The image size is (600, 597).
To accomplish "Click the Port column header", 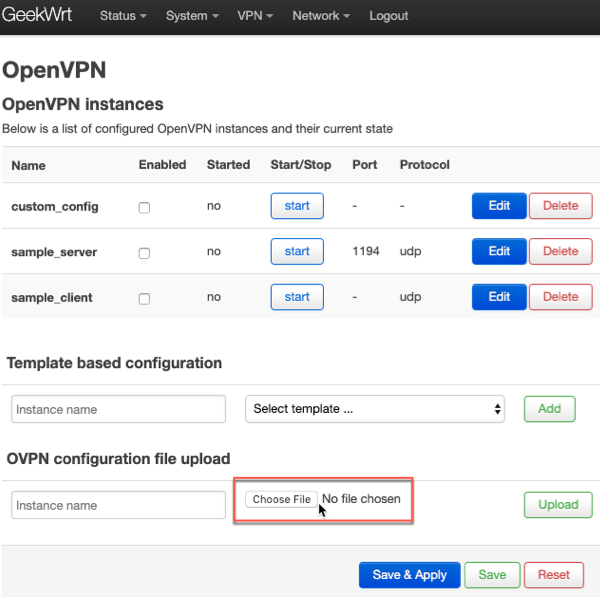I will tap(365, 165).
